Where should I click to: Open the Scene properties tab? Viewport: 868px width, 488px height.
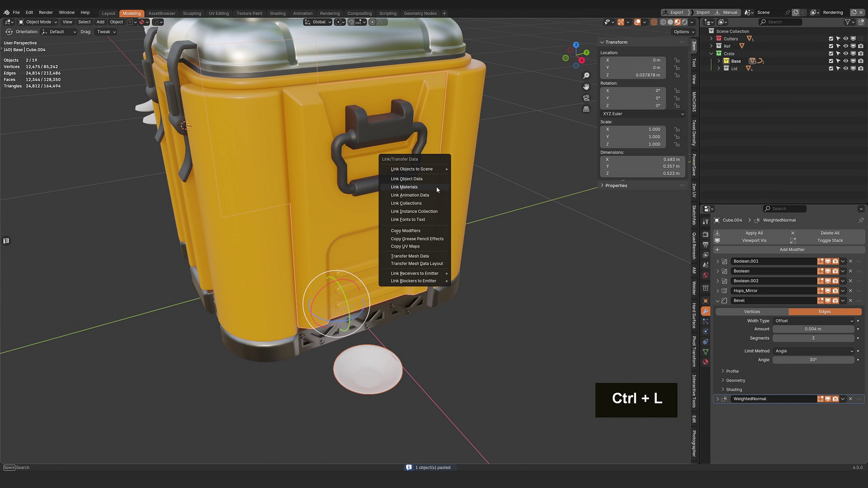pyautogui.click(x=705, y=265)
